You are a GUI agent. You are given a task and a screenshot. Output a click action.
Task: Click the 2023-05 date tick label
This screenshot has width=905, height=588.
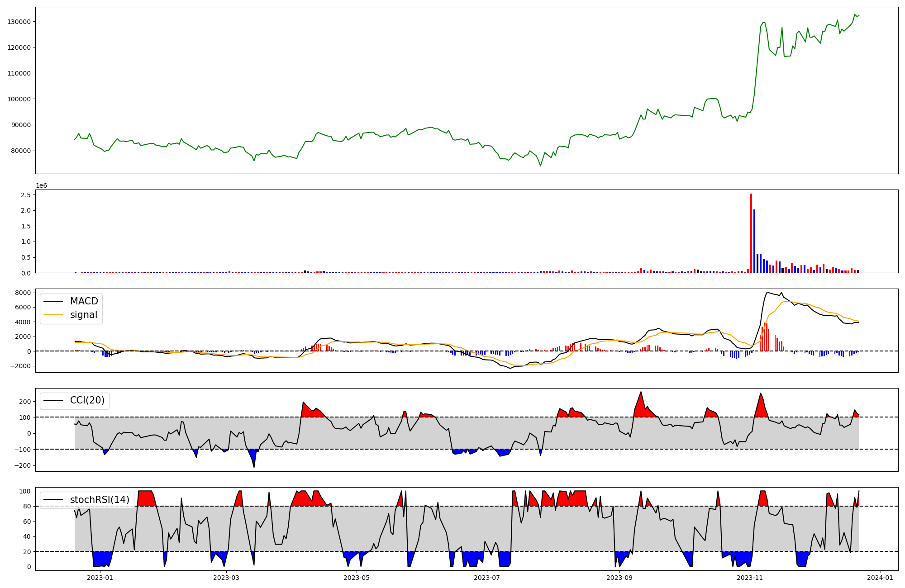coord(357,578)
